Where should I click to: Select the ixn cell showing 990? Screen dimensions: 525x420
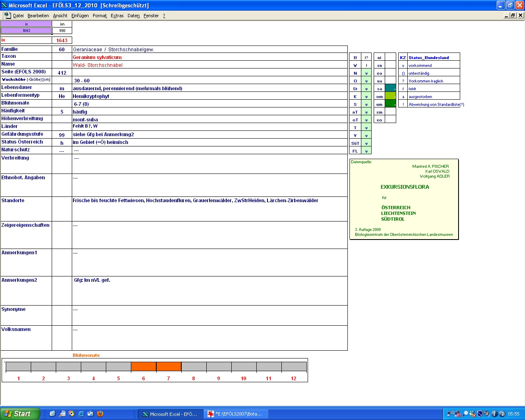click(62, 30)
